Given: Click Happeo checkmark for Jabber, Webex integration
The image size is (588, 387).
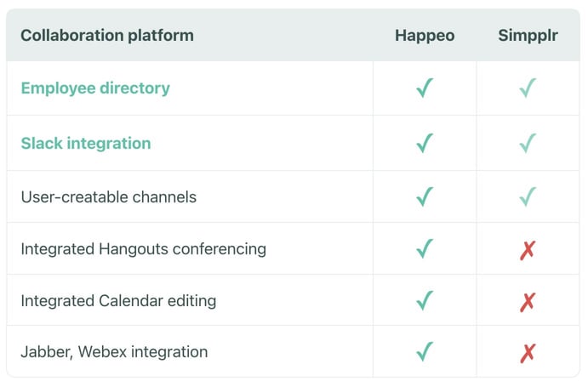Looking at the screenshot, I should pyautogui.click(x=425, y=351).
